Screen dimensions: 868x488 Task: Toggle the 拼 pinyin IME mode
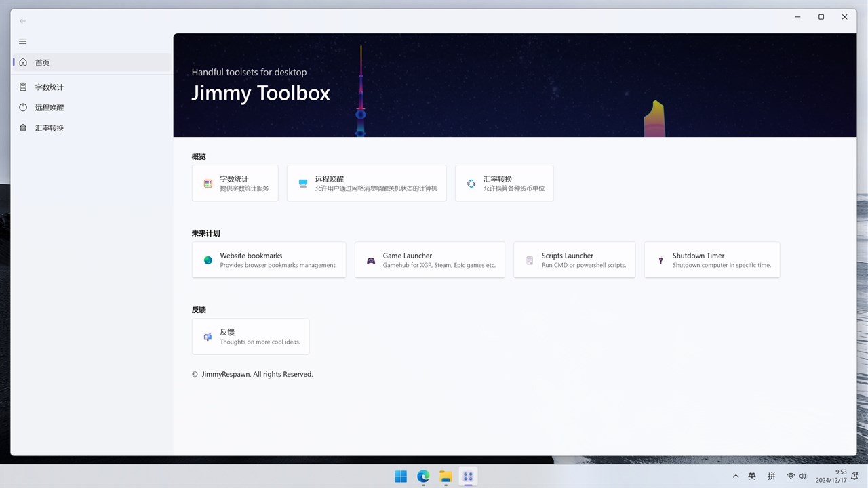click(772, 476)
